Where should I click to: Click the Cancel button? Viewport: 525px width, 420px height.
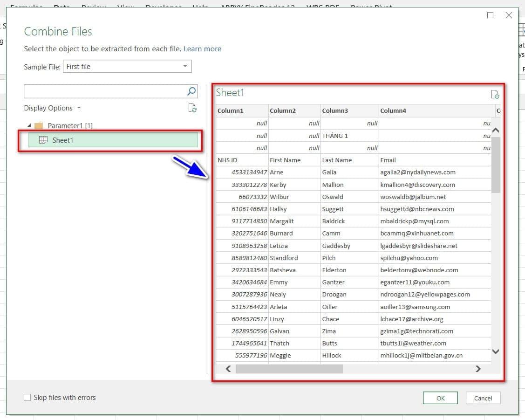pos(483,398)
